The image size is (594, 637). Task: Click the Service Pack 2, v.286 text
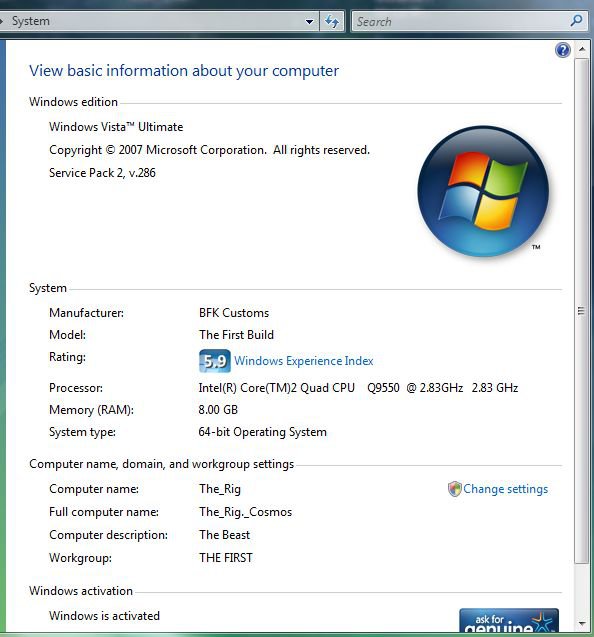[102, 173]
